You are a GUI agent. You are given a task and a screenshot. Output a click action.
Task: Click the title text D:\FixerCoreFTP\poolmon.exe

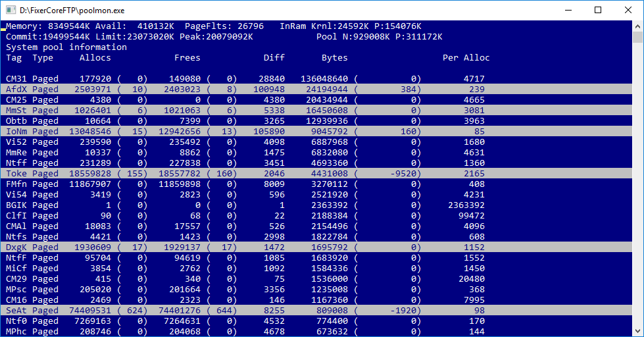point(72,11)
